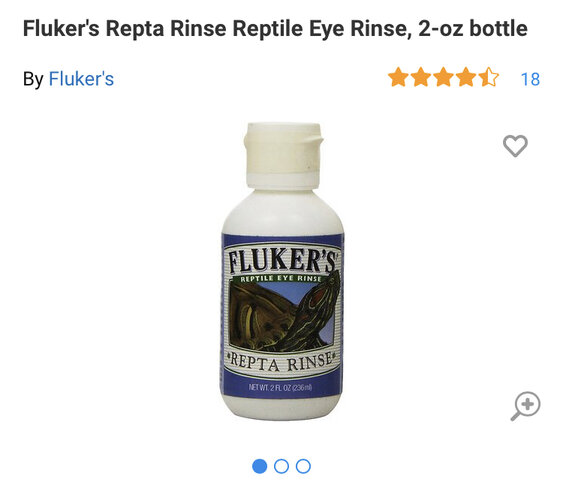Click the "By" label before brand name

pyautogui.click(x=33, y=79)
